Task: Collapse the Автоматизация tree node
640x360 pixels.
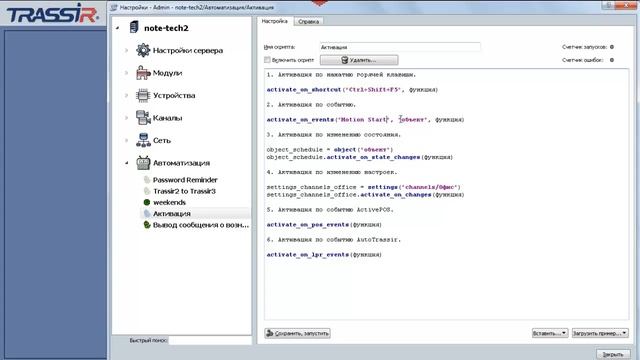Action: (127, 163)
